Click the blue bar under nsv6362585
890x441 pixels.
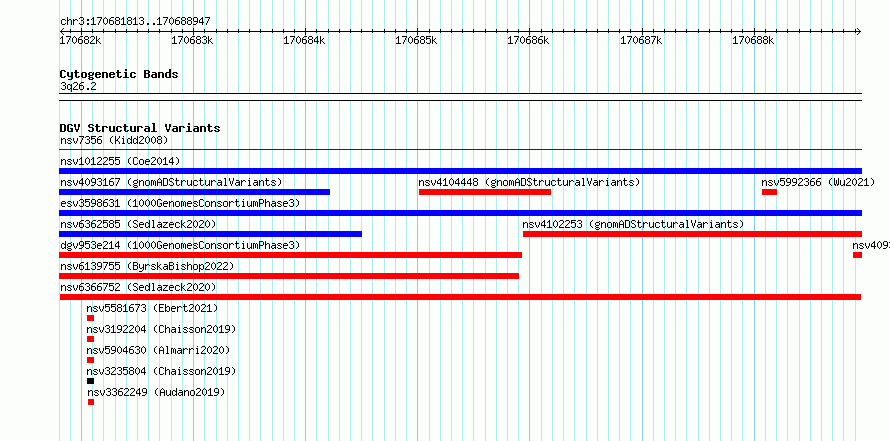pyautogui.click(x=211, y=234)
